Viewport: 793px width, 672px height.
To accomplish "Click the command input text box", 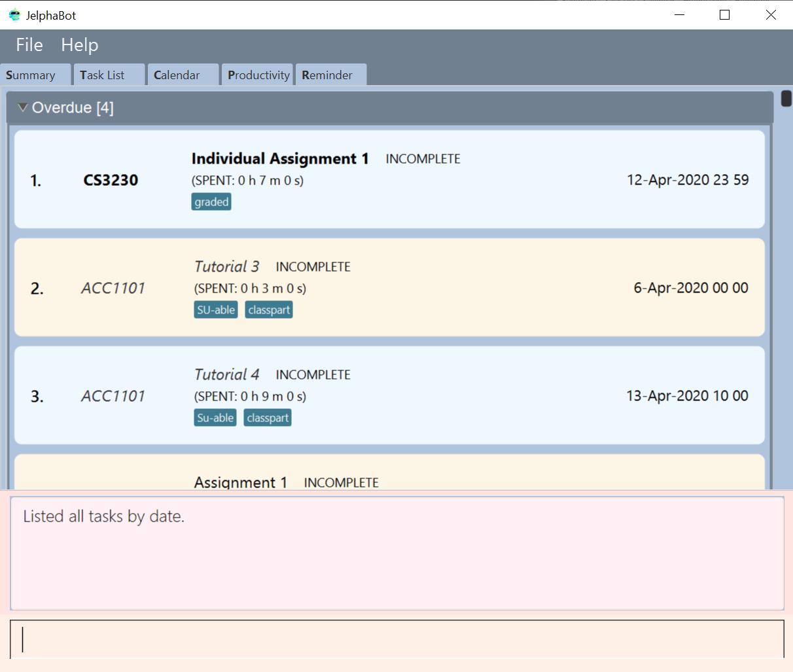I will 397,639.
